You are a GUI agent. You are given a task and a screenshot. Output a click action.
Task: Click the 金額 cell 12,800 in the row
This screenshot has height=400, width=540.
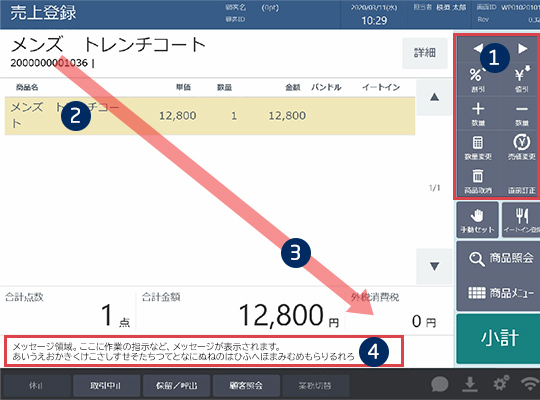pos(287,115)
